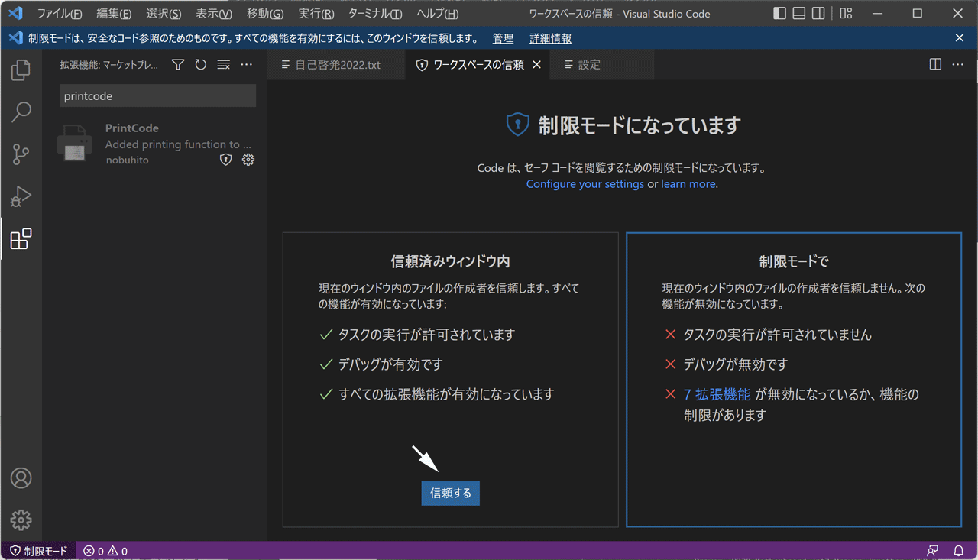Open the Source Control view
978x560 pixels.
click(x=21, y=154)
